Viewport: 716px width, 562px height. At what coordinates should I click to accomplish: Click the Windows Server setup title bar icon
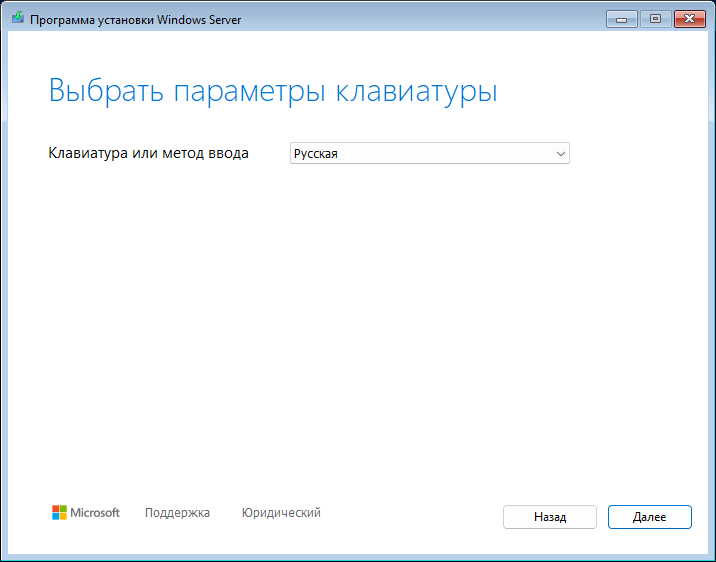tap(18, 18)
